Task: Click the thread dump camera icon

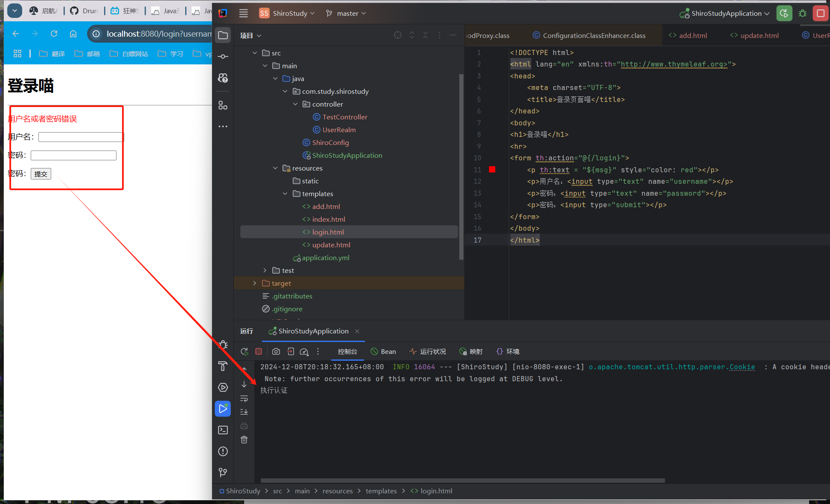Action: 276,351
